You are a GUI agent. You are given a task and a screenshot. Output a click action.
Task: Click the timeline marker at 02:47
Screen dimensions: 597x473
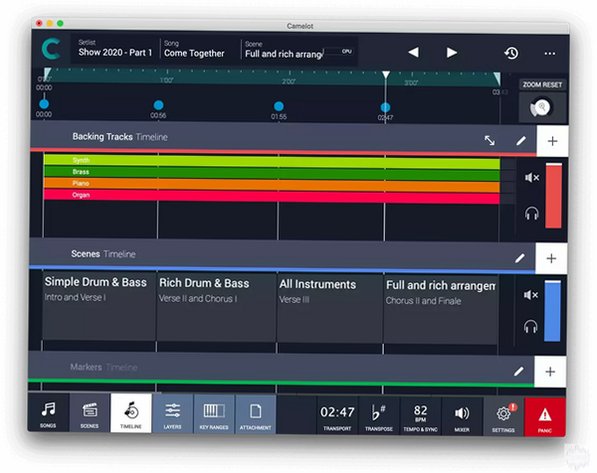385,107
